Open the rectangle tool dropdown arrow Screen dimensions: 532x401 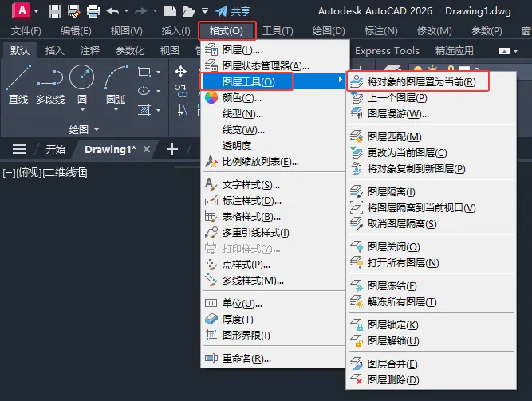click(x=158, y=73)
